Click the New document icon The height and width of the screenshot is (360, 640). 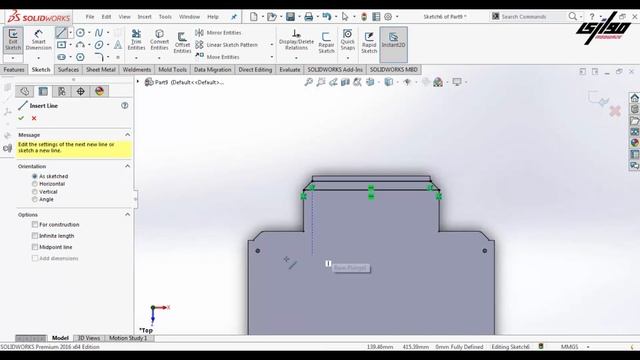pos(254,17)
